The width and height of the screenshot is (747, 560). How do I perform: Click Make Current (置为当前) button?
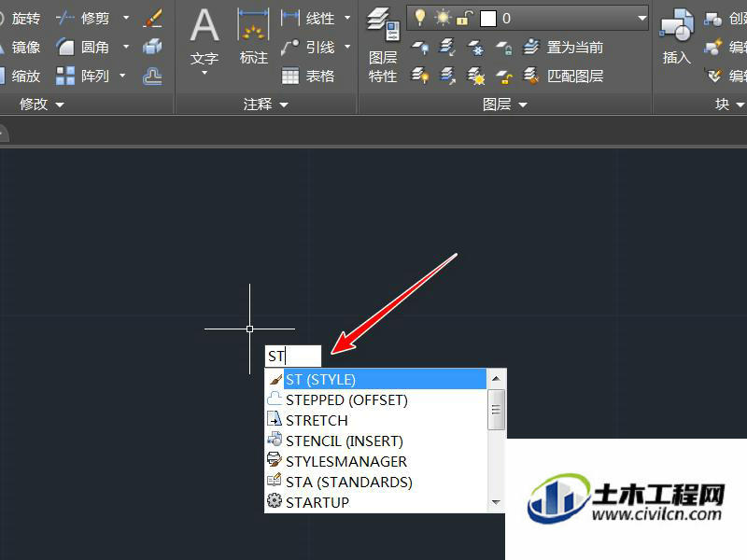[564, 48]
